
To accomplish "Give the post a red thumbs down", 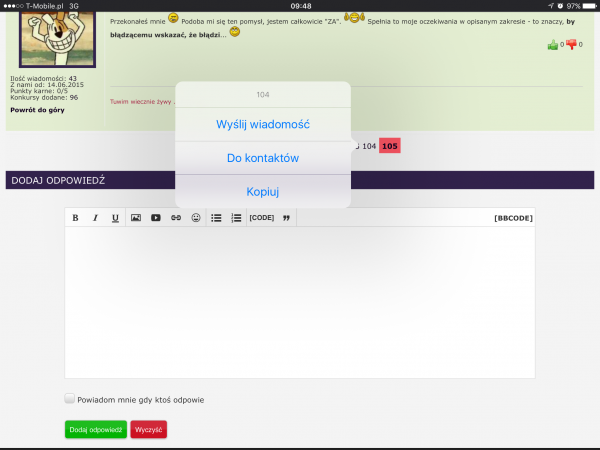I will click(x=573, y=45).
